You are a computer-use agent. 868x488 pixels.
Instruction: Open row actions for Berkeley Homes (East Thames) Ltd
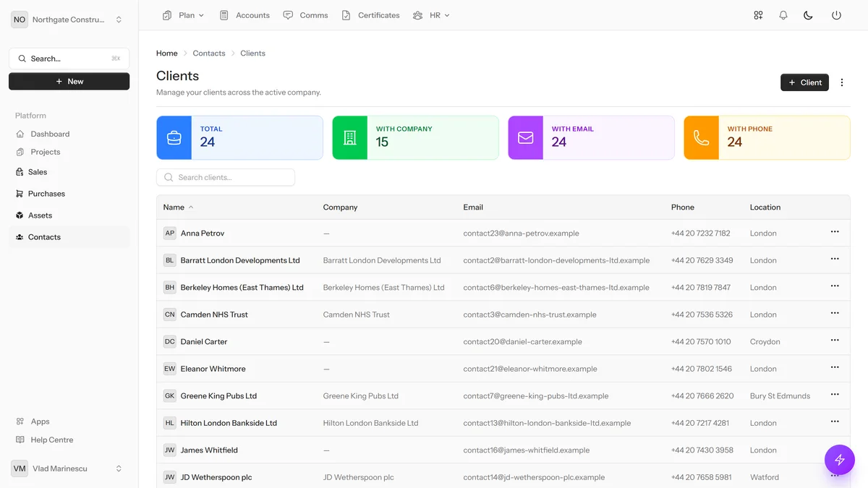click(835, 286)
